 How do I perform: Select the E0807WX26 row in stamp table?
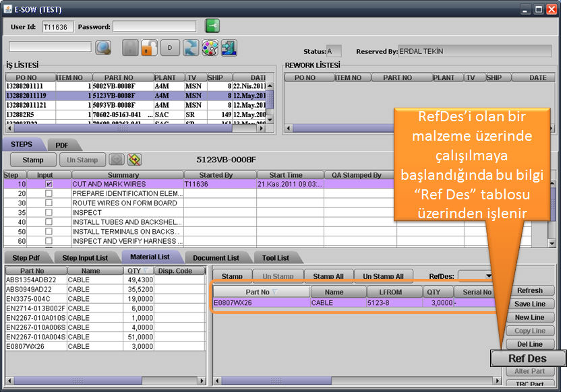pyautogui.click(x=354, y=303)
